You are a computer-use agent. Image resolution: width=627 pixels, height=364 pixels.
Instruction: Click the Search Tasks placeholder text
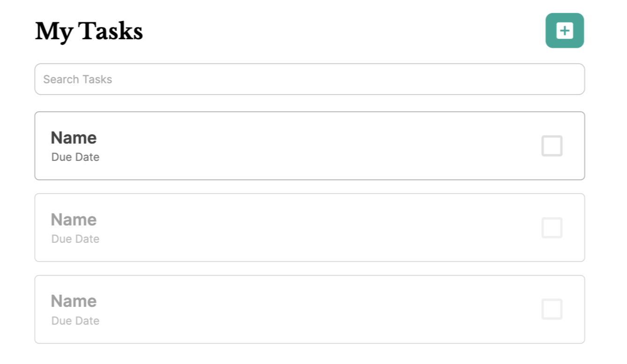pyautogui.click(x=78, y=80)
